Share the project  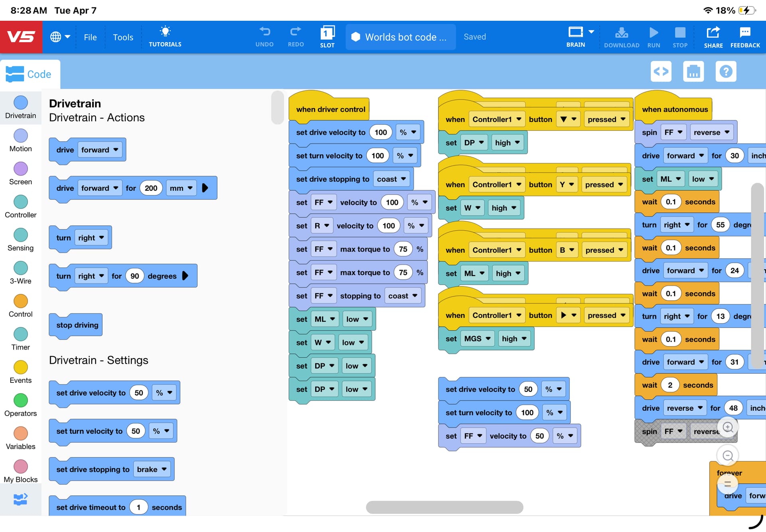point(713,37)
